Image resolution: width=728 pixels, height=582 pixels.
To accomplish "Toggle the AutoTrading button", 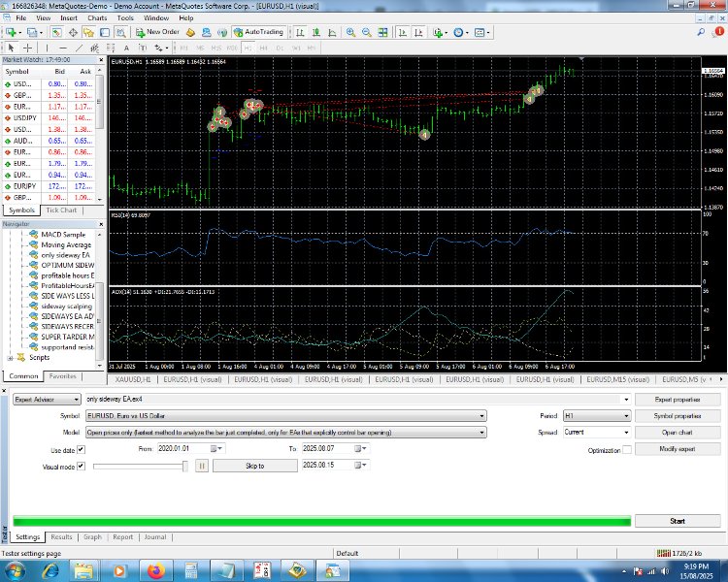I will tap(259, 32).
